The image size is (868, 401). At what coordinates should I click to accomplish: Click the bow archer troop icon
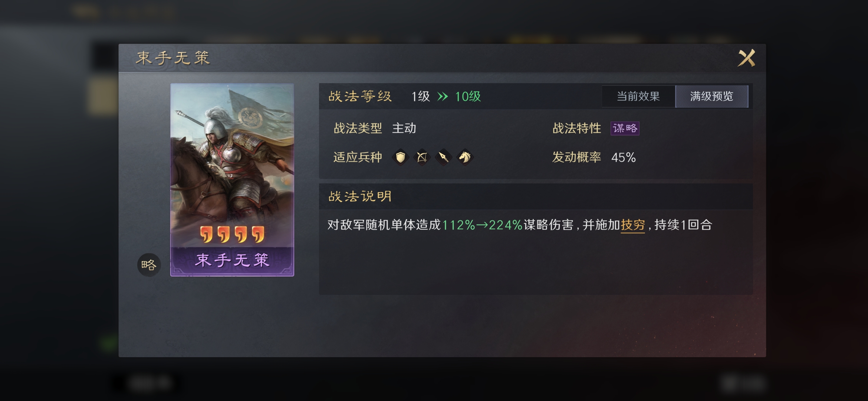point(422,157)
